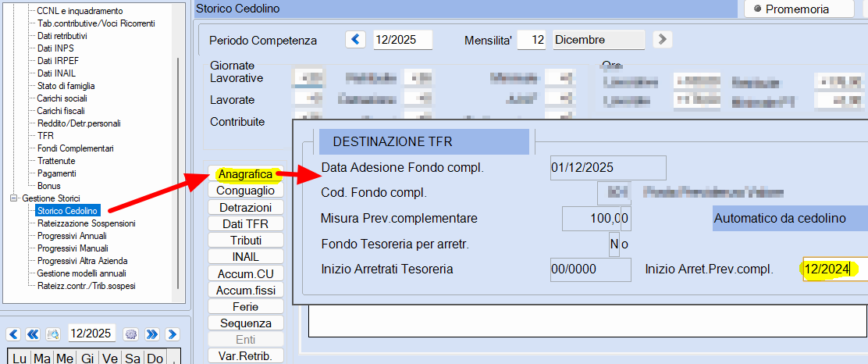The height and width of the screenshot is (364, 868).
Task: Click the Inizio Arret.Prev.compl. 12/2024 field
Action: [835, 269]
